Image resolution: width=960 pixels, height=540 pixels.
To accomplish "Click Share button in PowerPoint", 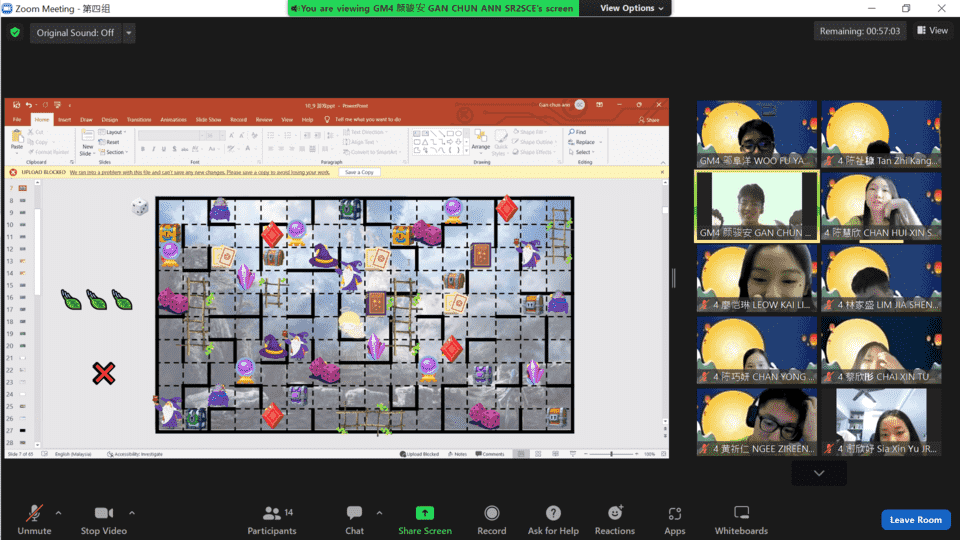I will [x=649, y=119].
